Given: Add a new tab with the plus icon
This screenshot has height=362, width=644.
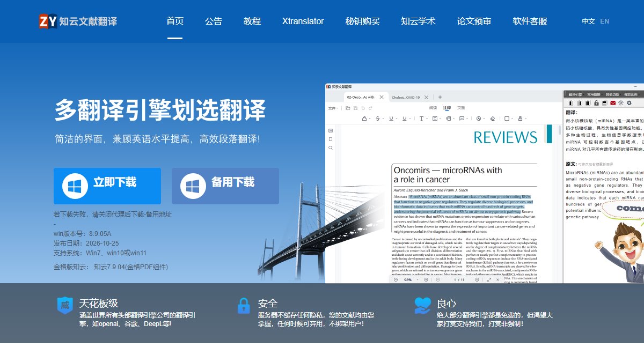Looking at the screenshot, I should (440, 97).
